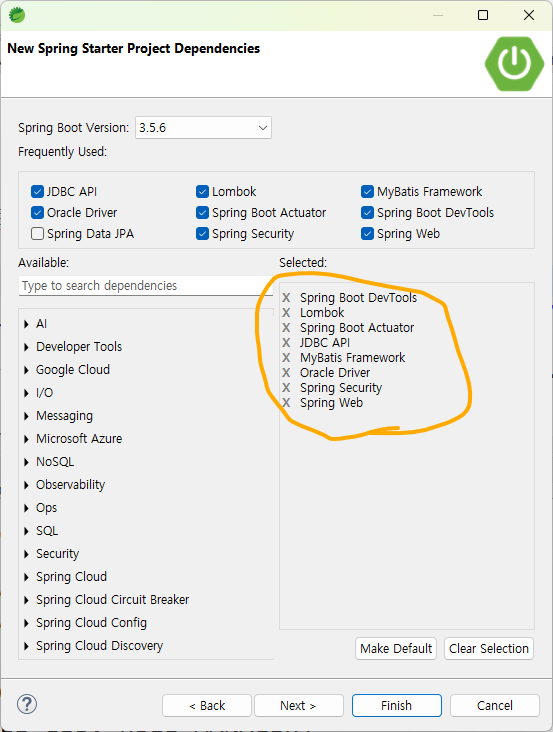The image size is (553, 732).
Task: Expand the Ops category
Action: point(27,508)
